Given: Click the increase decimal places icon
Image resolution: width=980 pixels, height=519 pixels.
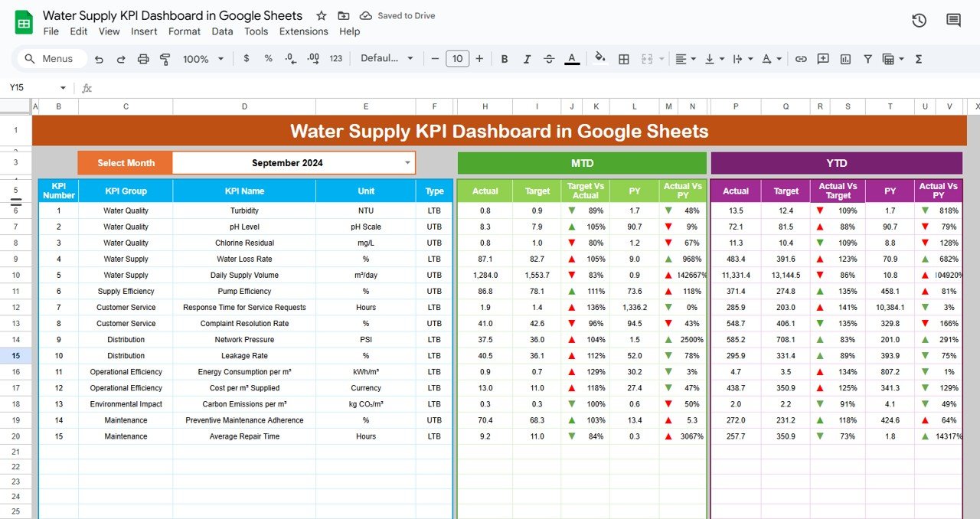Looking at the screenshot, I should click(x=313, y=58).
